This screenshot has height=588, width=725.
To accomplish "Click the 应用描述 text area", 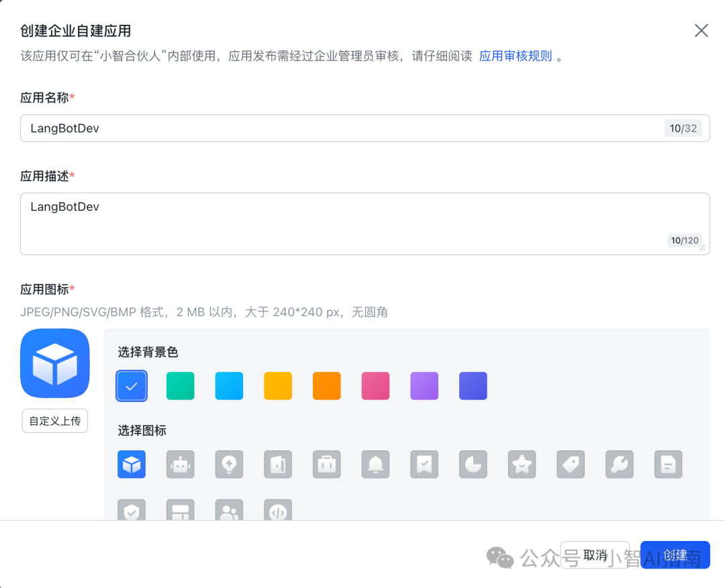I will [x=336, y=224].
